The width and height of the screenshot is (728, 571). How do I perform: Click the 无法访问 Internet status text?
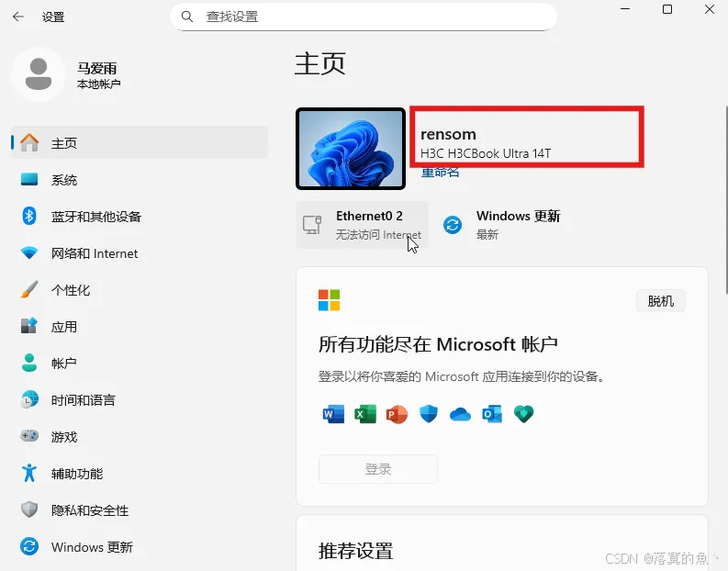(x=378, y=235)
